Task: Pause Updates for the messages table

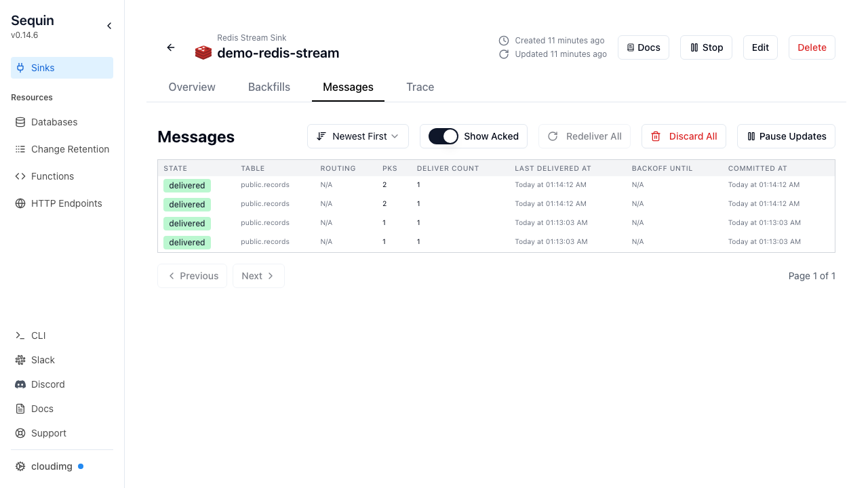Action: [786, 136]
